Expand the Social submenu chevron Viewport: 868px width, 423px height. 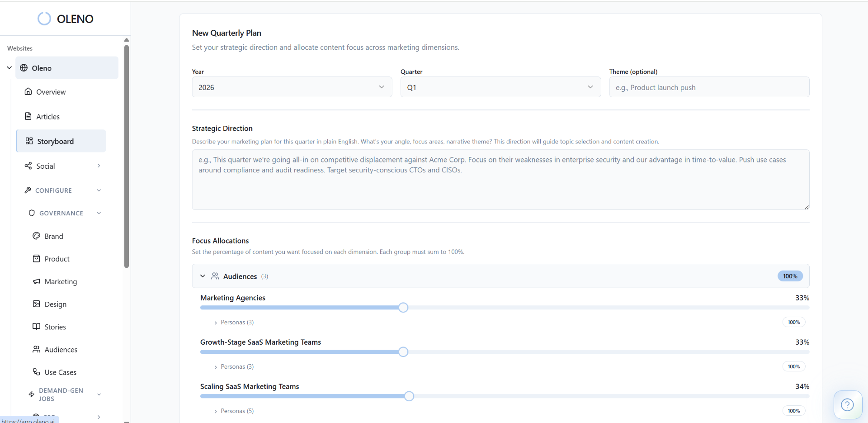(x=99, y=166)
